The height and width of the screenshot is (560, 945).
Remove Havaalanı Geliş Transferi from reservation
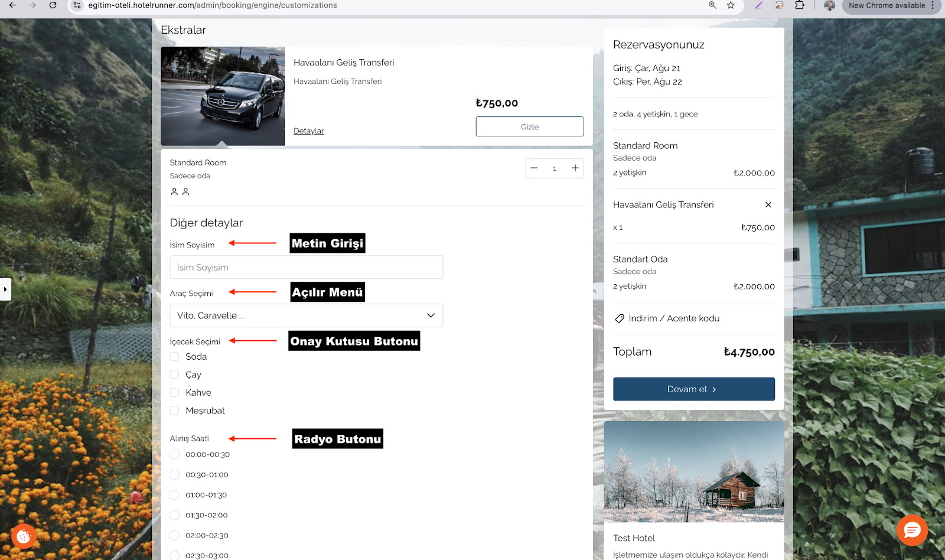point(768,205)
